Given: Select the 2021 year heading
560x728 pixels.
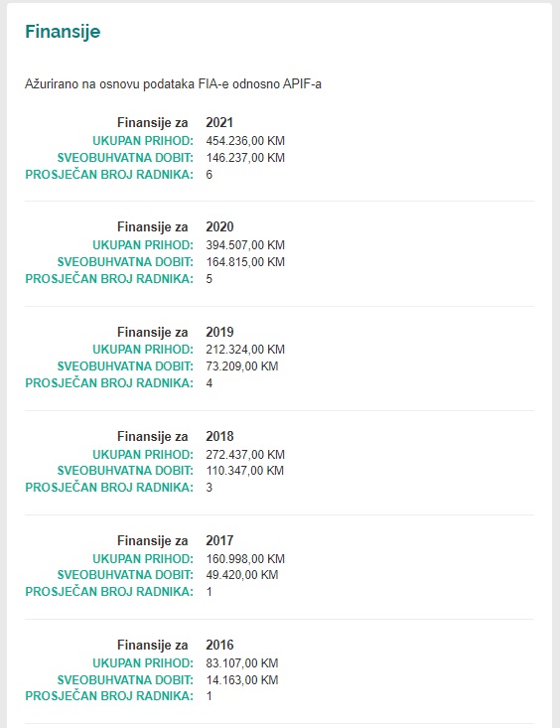Looking at the screenshot, I should [219, 122].
